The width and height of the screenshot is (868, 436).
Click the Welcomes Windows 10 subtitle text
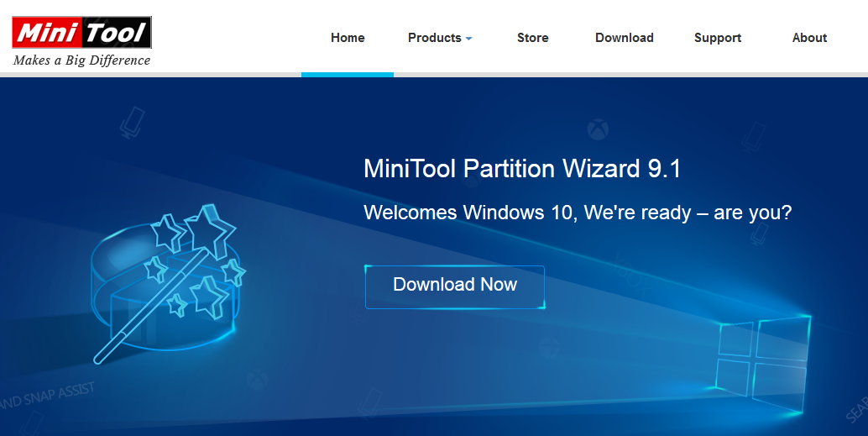578,213
